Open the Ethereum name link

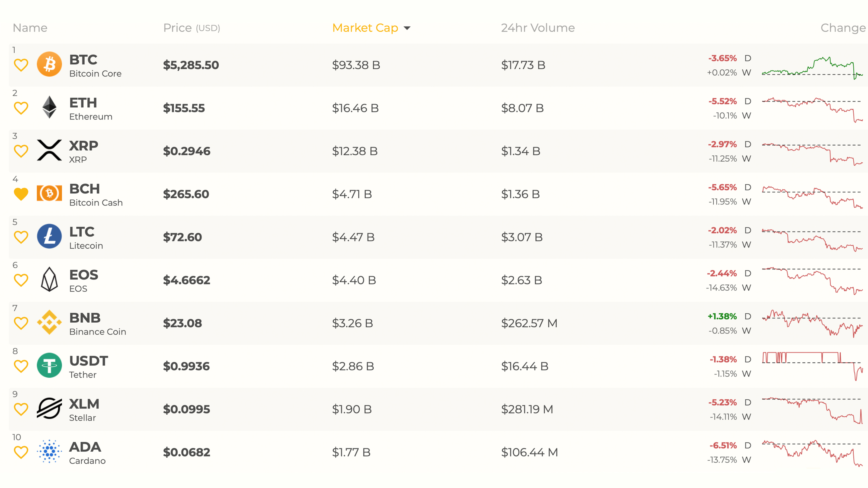[90, 117]
